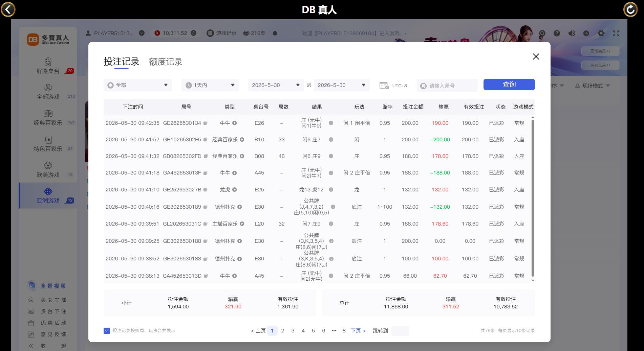
Task: Toggle fullscreen mode
Action: 616,33
